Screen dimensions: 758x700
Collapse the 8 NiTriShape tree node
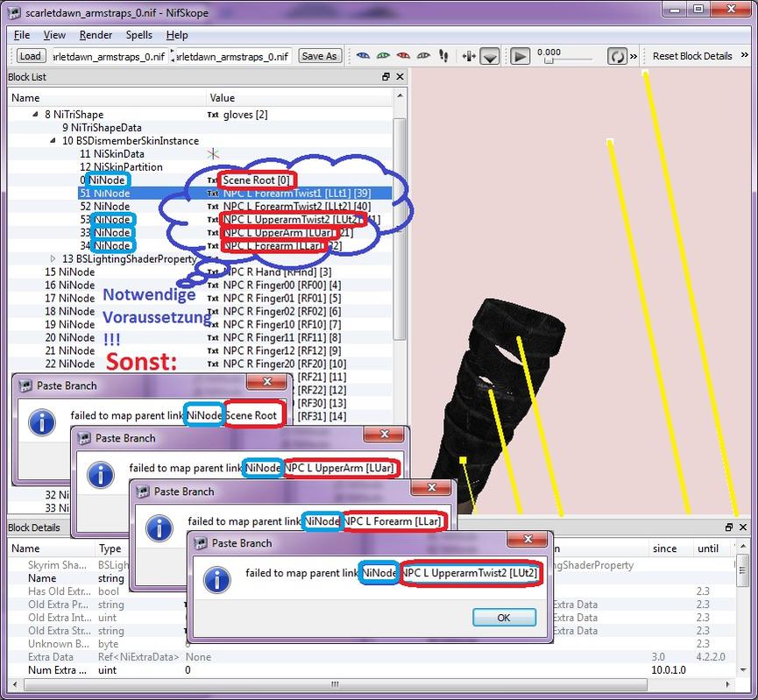pos(36,115)
